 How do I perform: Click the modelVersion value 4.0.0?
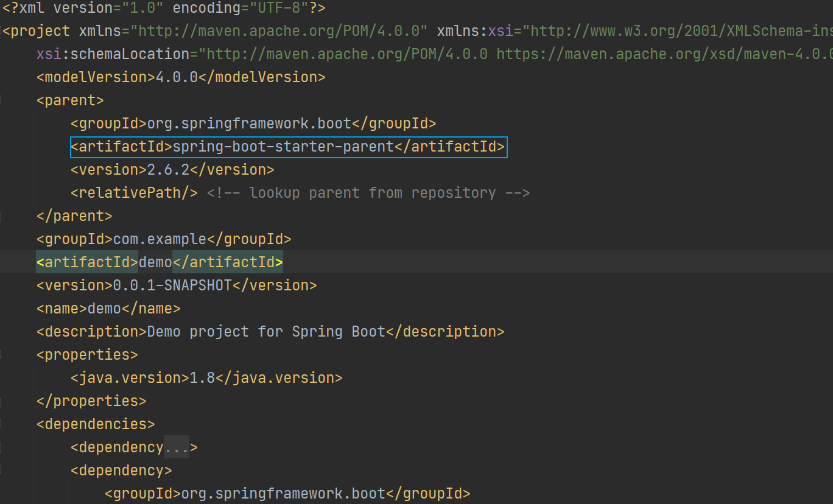tap(177, 77)
